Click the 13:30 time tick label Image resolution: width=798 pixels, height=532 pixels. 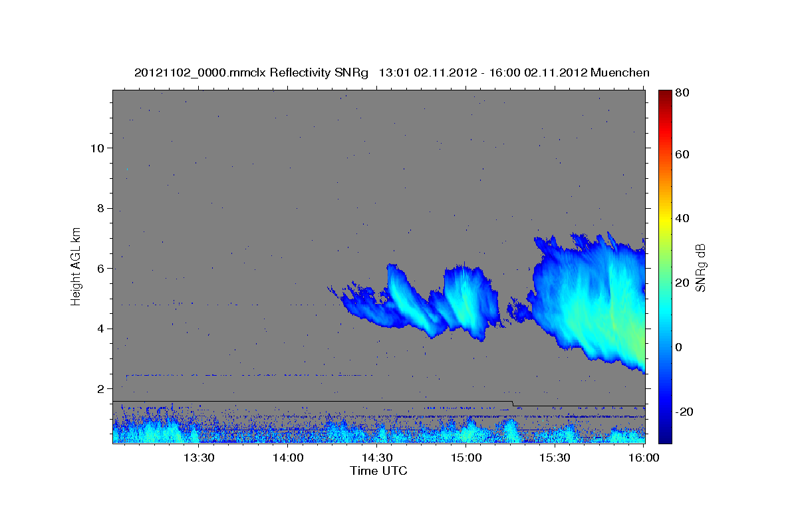point(198,458)
